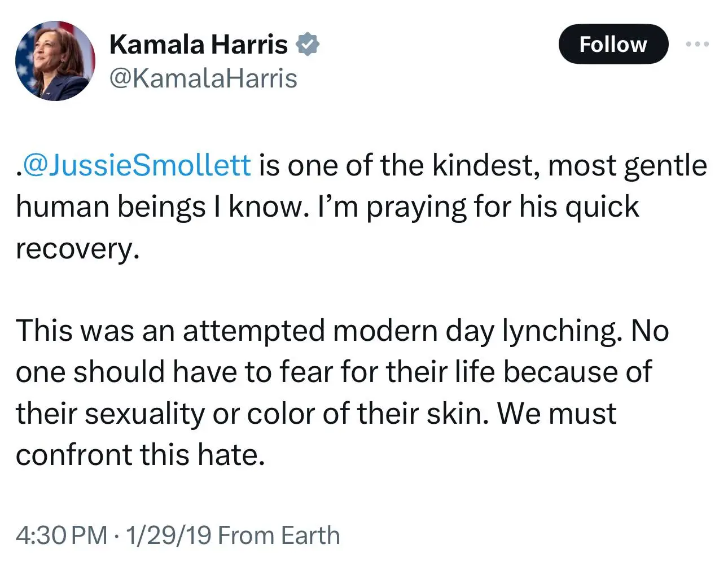The width and height of the screenshot is (728, 562).
Task: Click the Follow button
Action: [613, 44]
